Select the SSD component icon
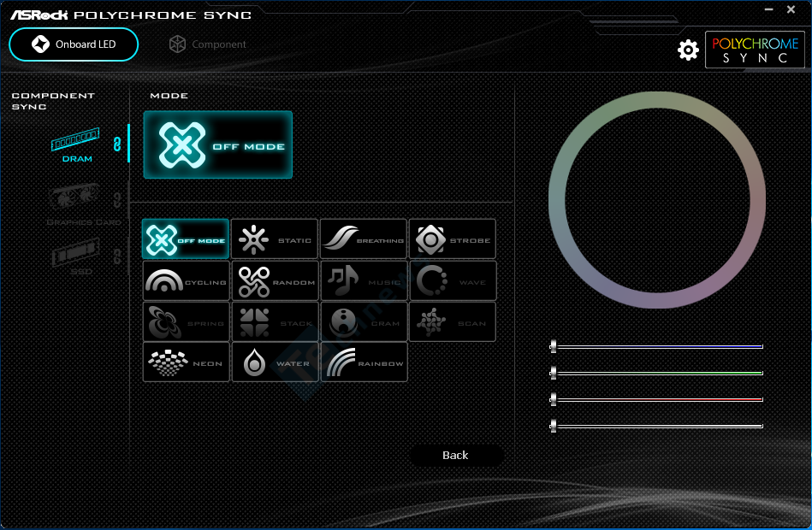 click(x=76, y=257)
